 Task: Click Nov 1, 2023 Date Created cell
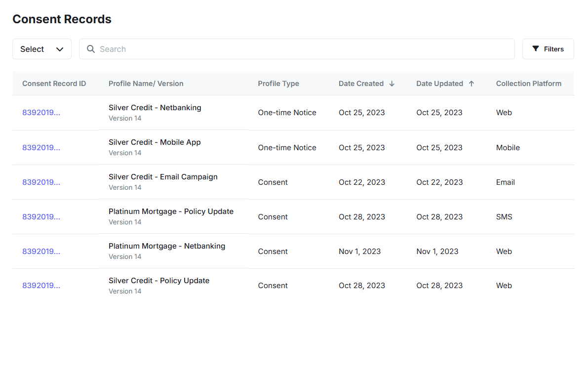pyautogui.click(x=359, y=251)
